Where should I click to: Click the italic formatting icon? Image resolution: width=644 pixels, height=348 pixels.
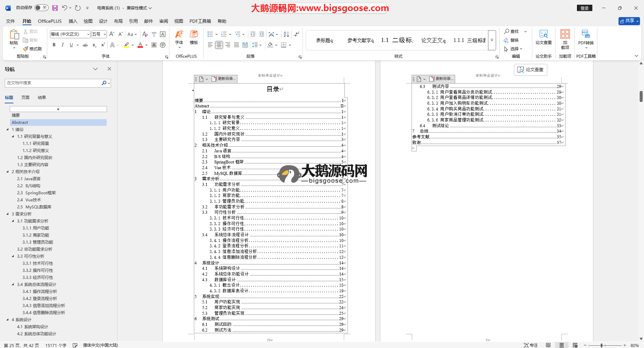[x=62, y=45]
